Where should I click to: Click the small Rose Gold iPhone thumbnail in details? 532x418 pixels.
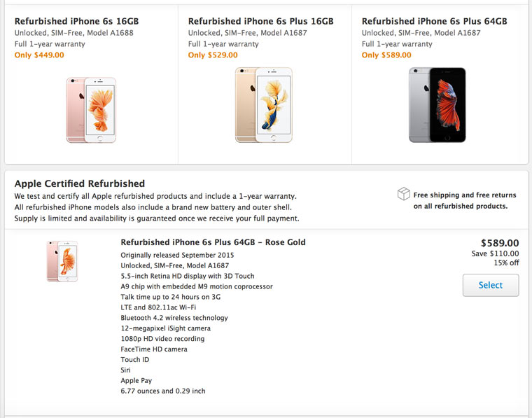click(62, 261)
